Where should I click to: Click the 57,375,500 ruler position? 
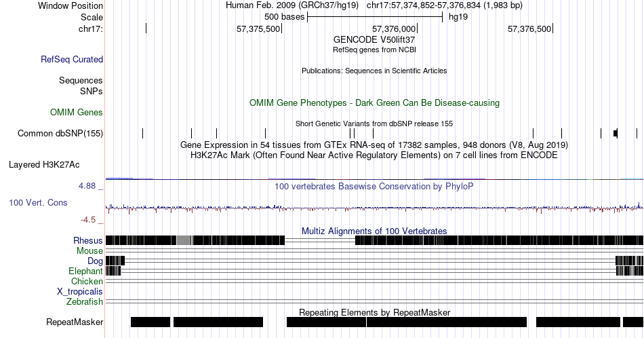tap(259, 29)
